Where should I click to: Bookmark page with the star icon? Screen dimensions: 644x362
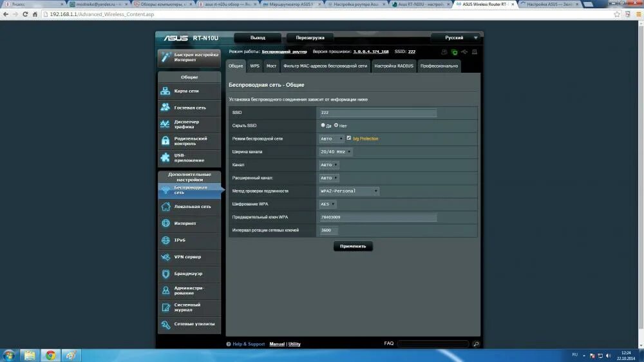617,14
